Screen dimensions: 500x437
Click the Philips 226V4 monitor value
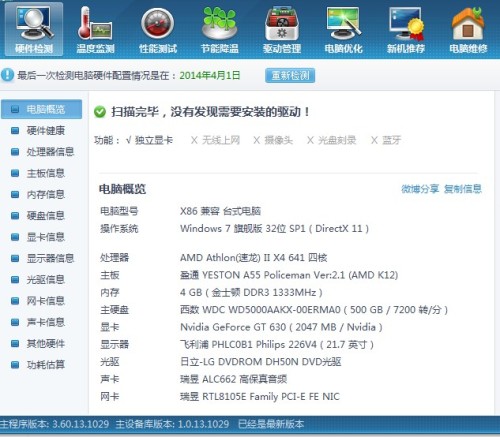point(277,344)
